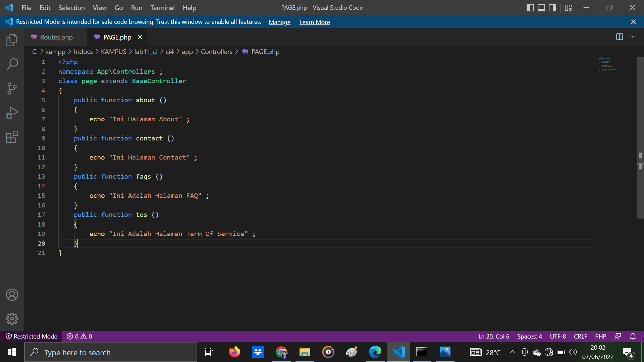Viewport: 644px width, 362px height.
Task: Switch to the Routes.php tab
Action: click(x=56, y=37)
